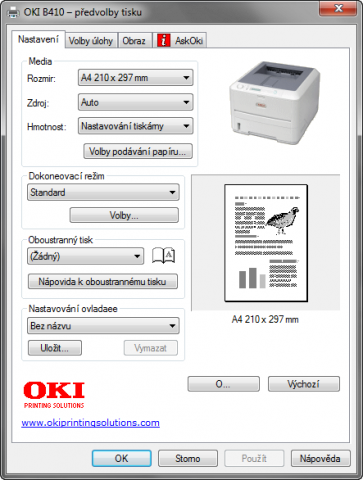This screenshot has width=363, height=480.
Task: Click the Použít apply button
Action: tap(254, 458)
